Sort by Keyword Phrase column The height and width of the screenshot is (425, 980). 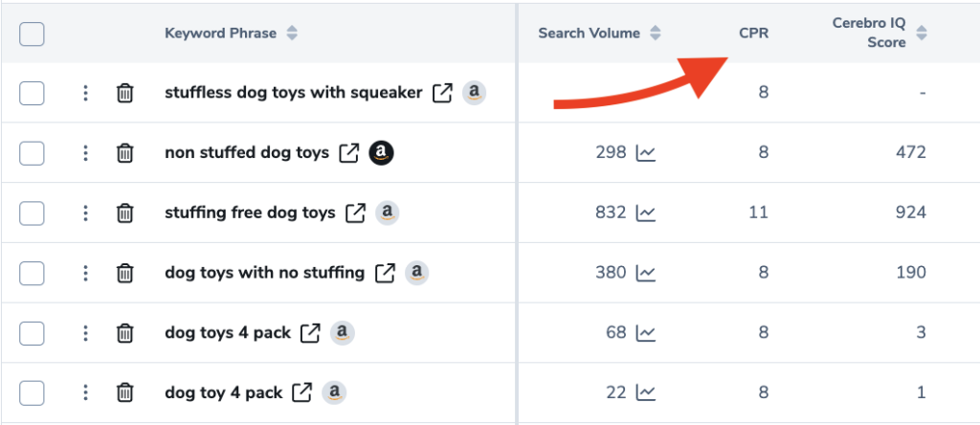(292, 34)
